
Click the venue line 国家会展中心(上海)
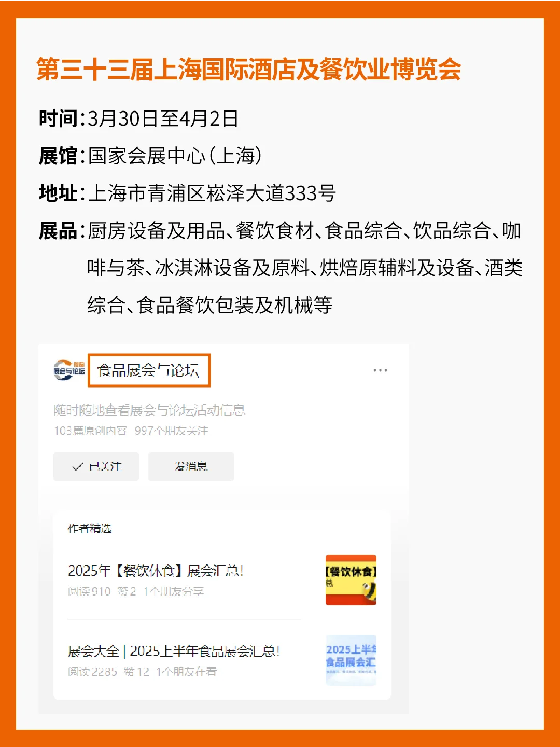pyautogui.click(x=150, y=156)
